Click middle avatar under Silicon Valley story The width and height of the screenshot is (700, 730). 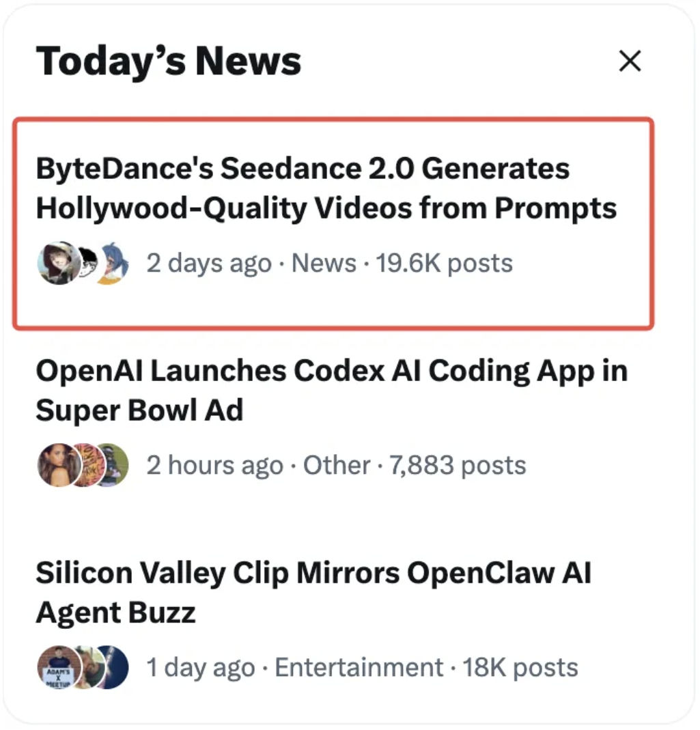(x=86, y=667)
